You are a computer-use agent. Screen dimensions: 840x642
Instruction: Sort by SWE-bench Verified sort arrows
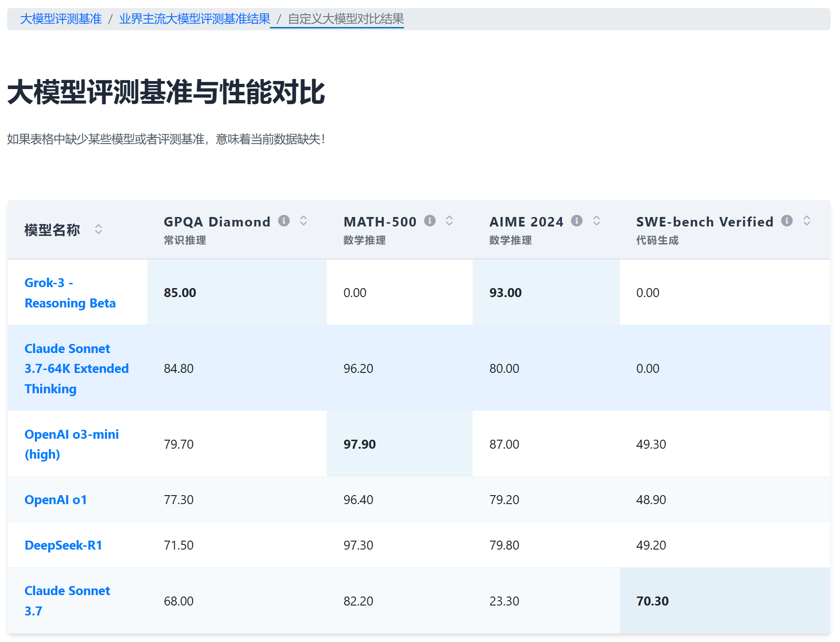coord(807,221)
